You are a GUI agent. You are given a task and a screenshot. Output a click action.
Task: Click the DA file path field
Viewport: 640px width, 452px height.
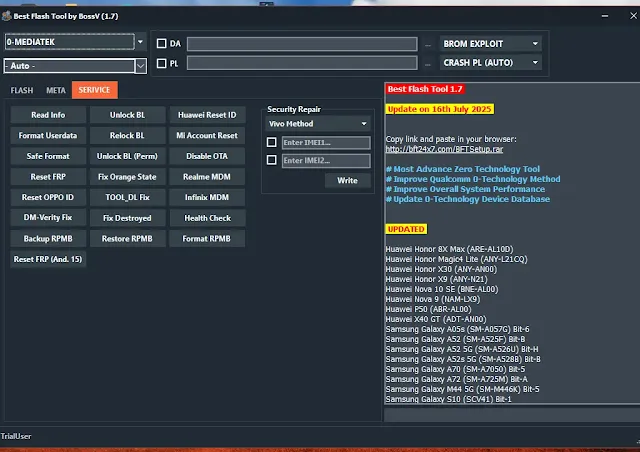(x=302, y=44)
